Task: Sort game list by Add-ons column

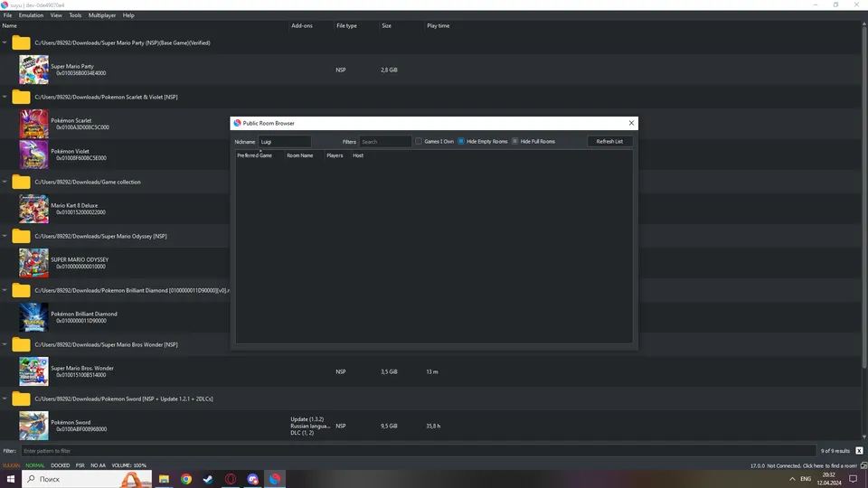Action: (x=302, y=25)
